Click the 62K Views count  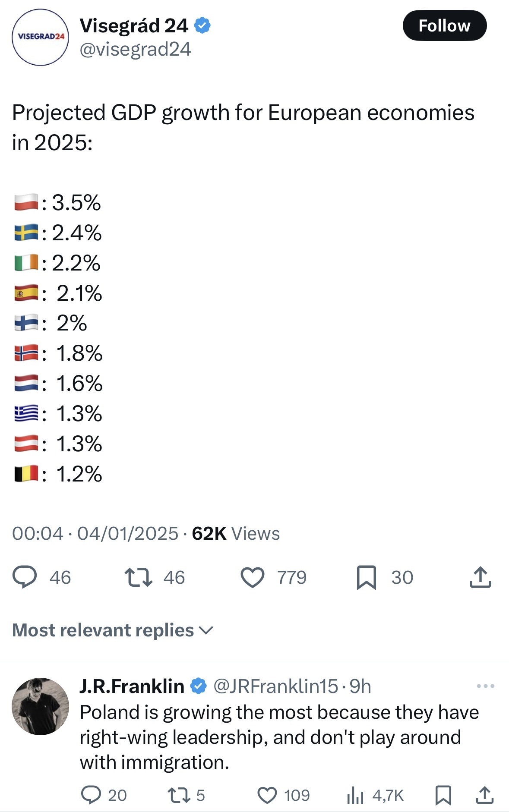[x=236, y=534]
